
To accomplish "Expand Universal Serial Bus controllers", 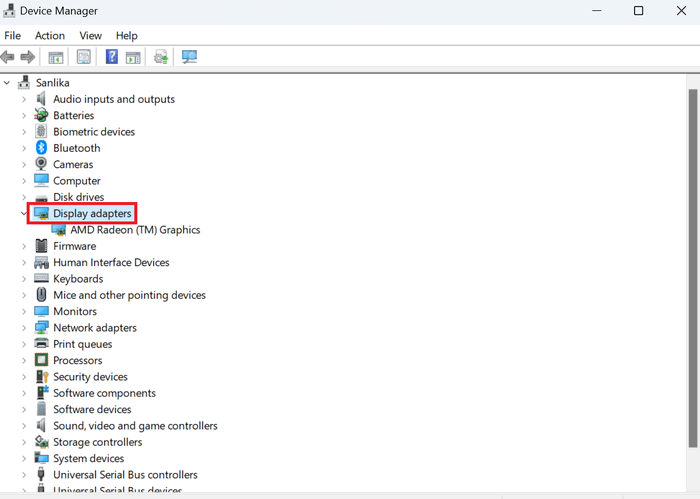I will [24, 474].
